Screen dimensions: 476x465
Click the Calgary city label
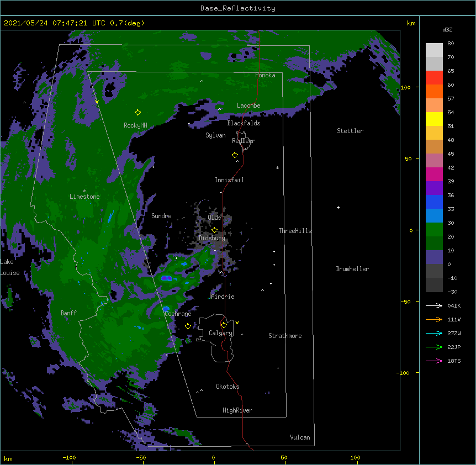click(221, 333)
